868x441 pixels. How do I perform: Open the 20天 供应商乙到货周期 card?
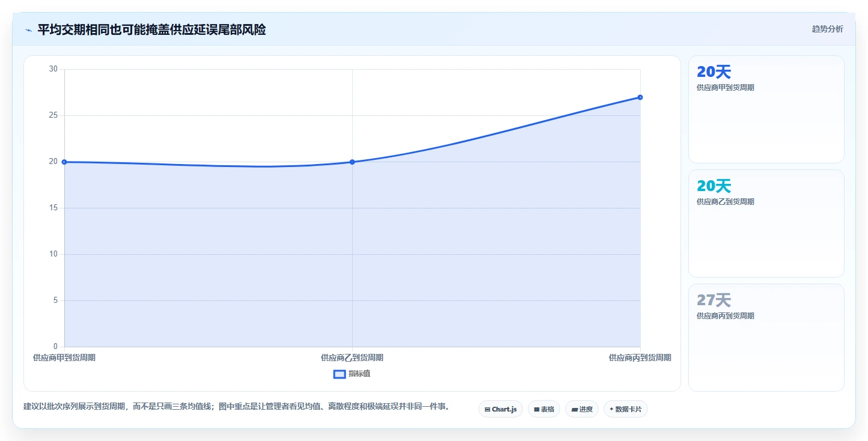pos(766,224)
